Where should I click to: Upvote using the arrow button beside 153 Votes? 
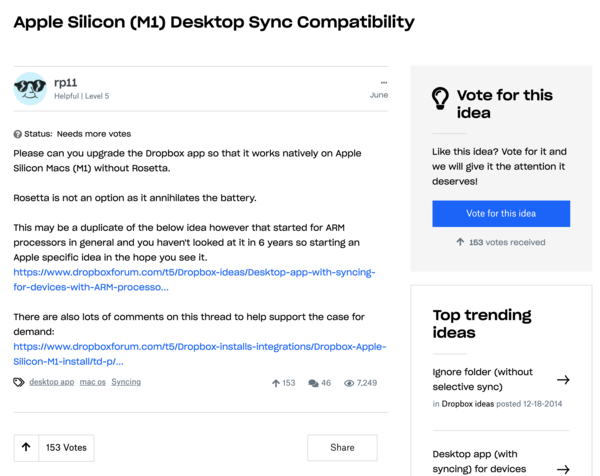pyautogui.click(x=26, y=448)
